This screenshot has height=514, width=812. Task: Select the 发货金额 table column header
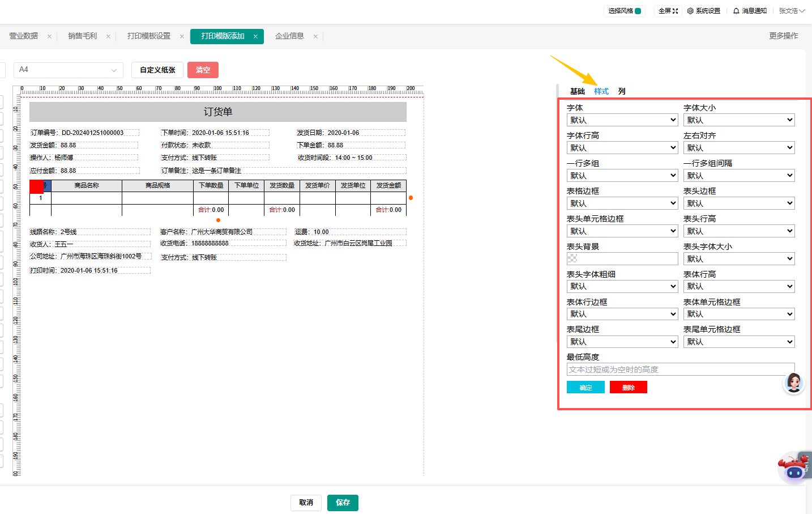pyautogui.click(x=388, y=186)
